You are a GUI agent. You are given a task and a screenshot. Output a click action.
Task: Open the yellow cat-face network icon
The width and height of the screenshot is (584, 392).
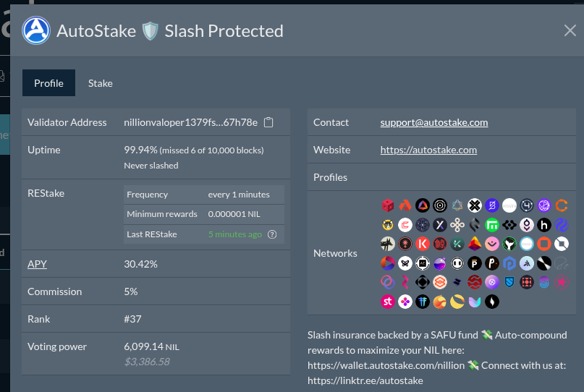(x=388, y=224)
